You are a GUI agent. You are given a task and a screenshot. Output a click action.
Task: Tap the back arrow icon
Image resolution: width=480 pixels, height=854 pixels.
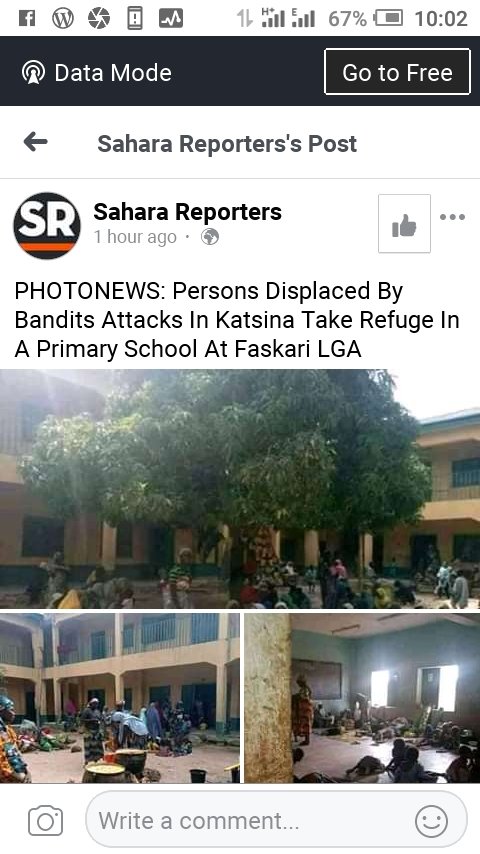pos(35,143)
